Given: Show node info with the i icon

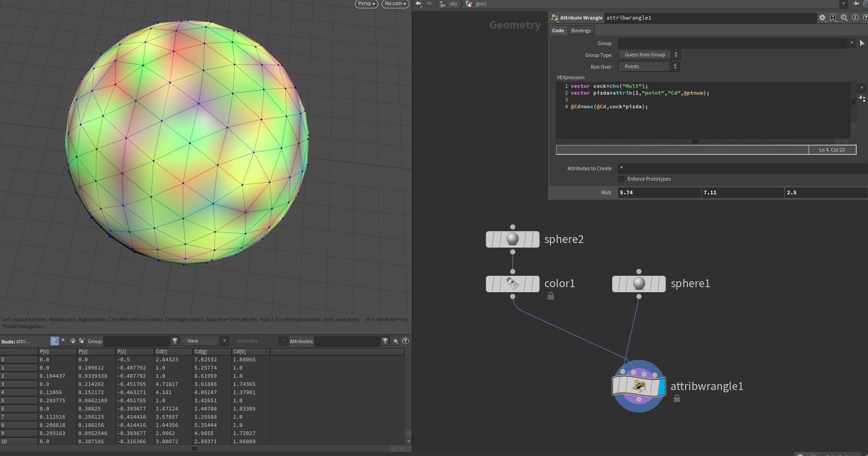Looking at the screenshot, I should (855, 18).
